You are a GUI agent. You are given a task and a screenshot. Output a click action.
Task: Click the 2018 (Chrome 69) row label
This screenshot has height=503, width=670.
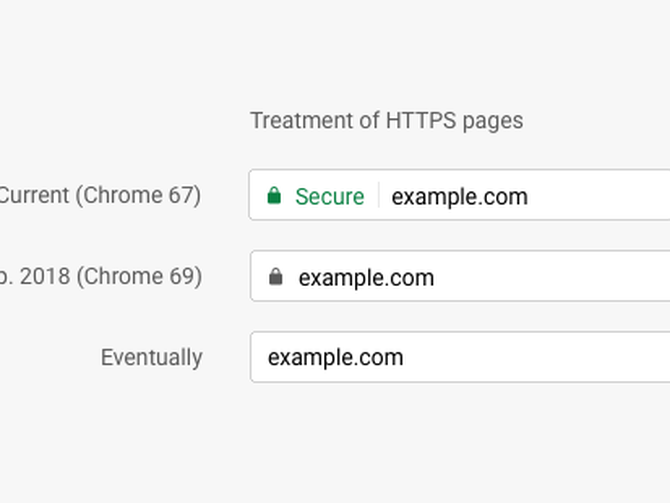[x=101, y=277]
